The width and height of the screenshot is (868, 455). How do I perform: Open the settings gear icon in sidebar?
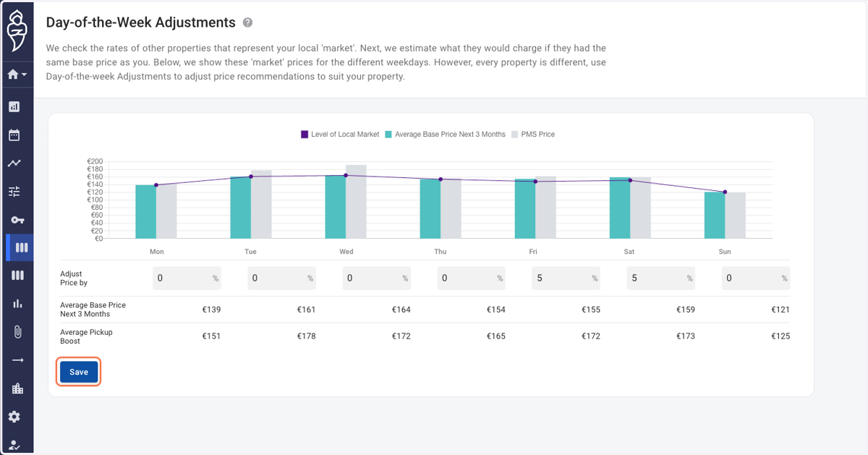point(14,417)
